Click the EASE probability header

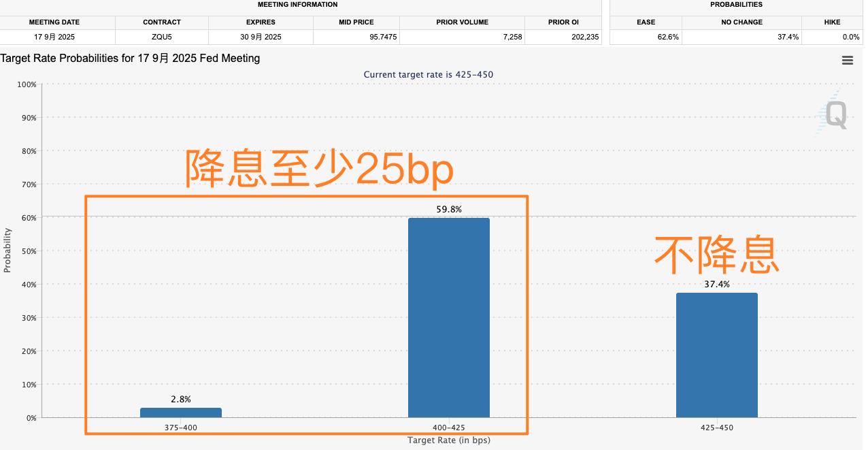click(645, 22)
